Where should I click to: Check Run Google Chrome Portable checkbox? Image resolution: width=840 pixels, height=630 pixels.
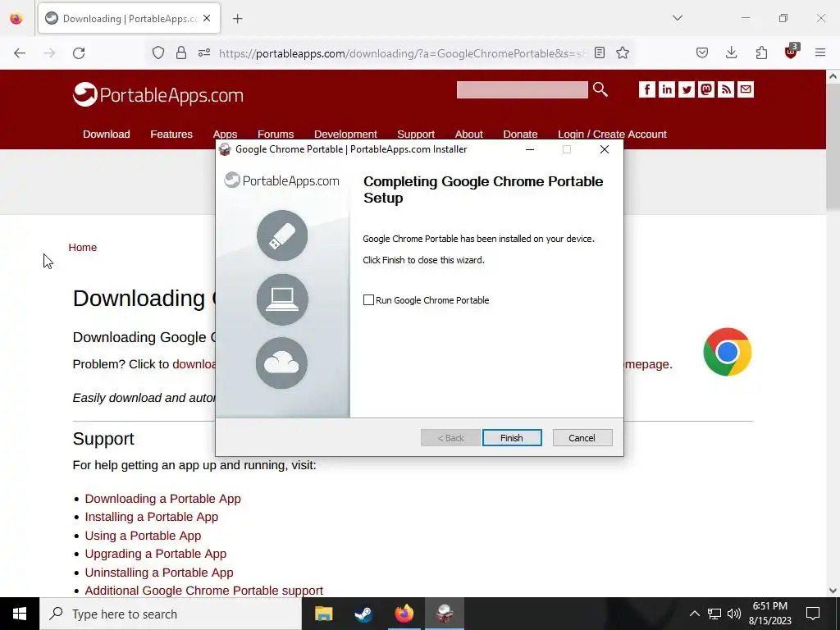368,300
